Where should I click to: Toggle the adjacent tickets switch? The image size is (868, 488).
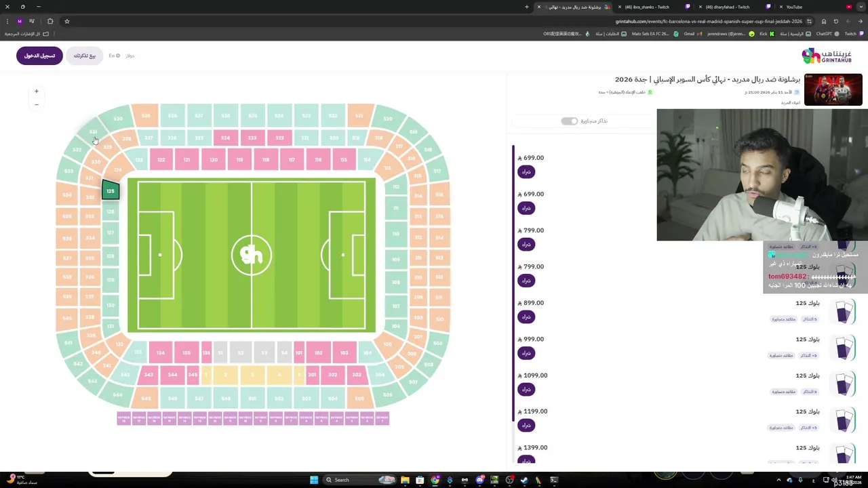click(x=569, y=121)
